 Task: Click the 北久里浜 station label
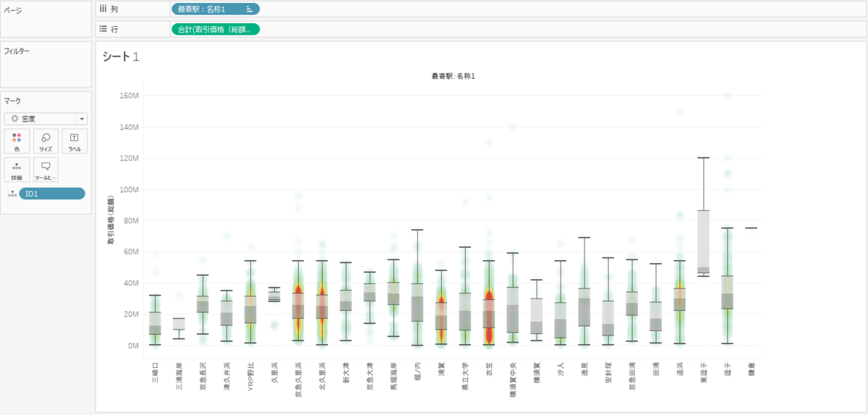coord(323,375)
